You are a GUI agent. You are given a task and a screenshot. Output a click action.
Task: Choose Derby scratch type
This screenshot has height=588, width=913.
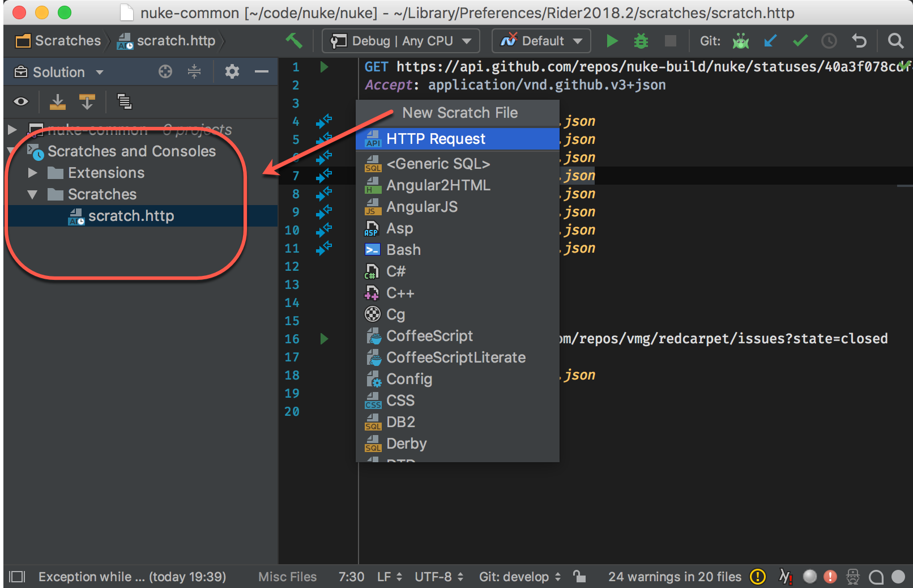(458, 444)
